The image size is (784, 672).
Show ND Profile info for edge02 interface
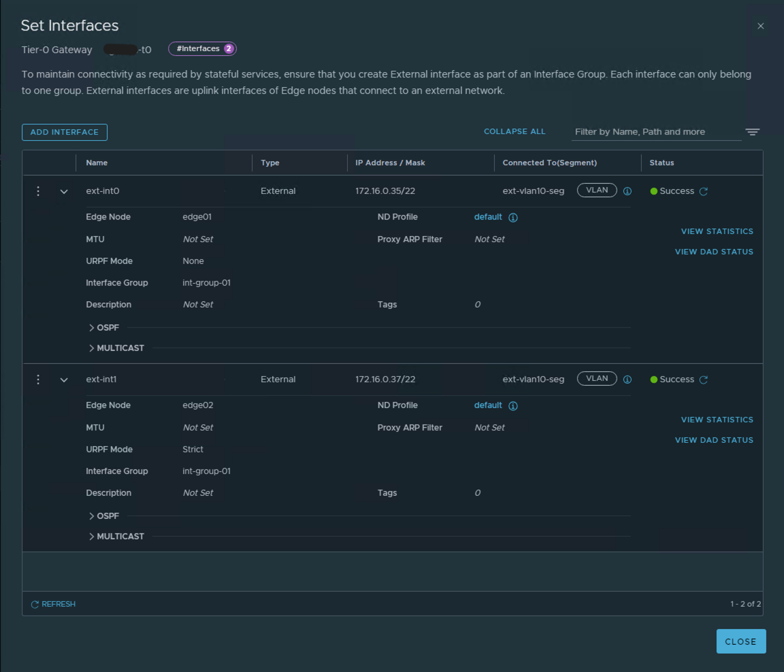coord(513,405)
